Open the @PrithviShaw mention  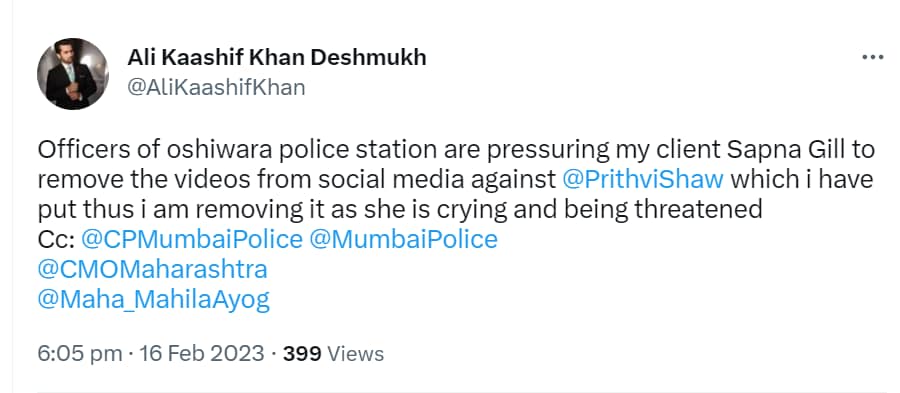click(x=642, y=180)
